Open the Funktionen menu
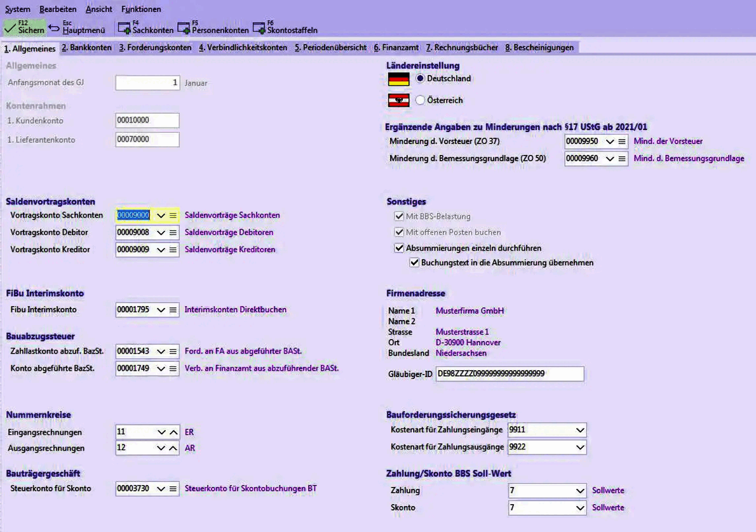The image size is (756, 532). pyautogui.click(x=141, y=9)
